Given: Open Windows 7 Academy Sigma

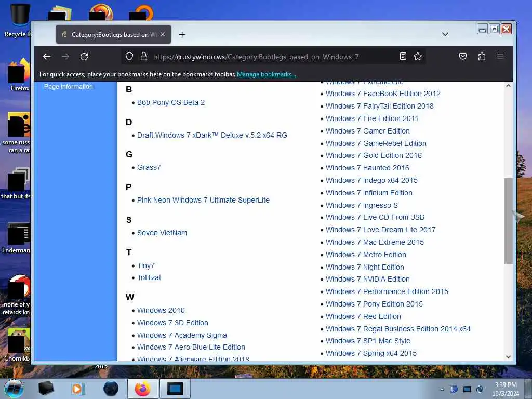Looking at the screenshot, I should pos(182,335).
